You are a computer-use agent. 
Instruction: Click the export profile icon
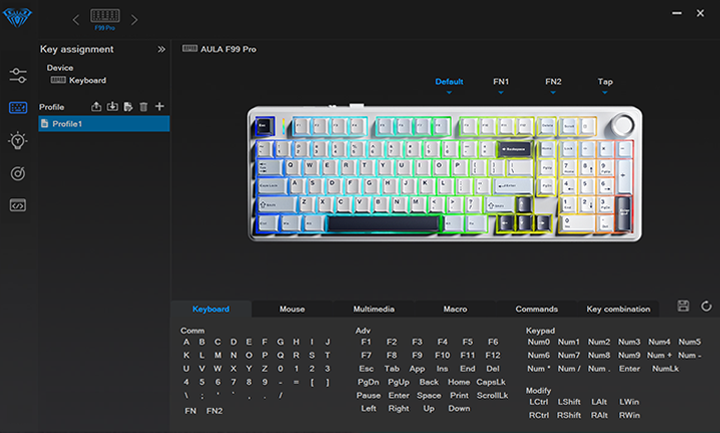click(x=96, y=107)
